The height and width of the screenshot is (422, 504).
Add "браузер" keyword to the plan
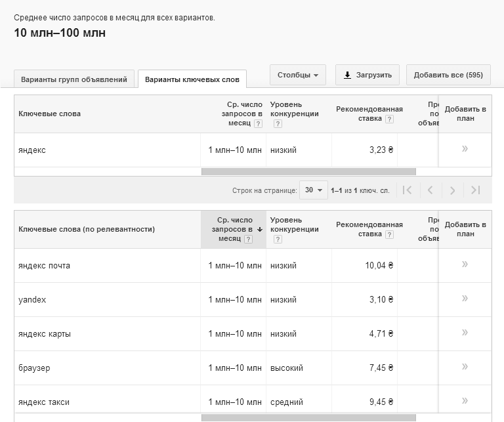click(465, 367)
